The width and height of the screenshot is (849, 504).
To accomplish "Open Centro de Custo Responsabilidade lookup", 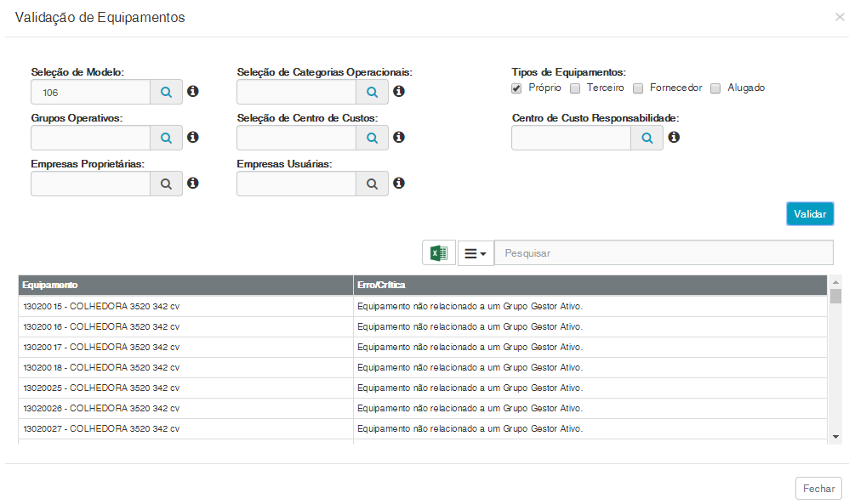I will (647, 138).
